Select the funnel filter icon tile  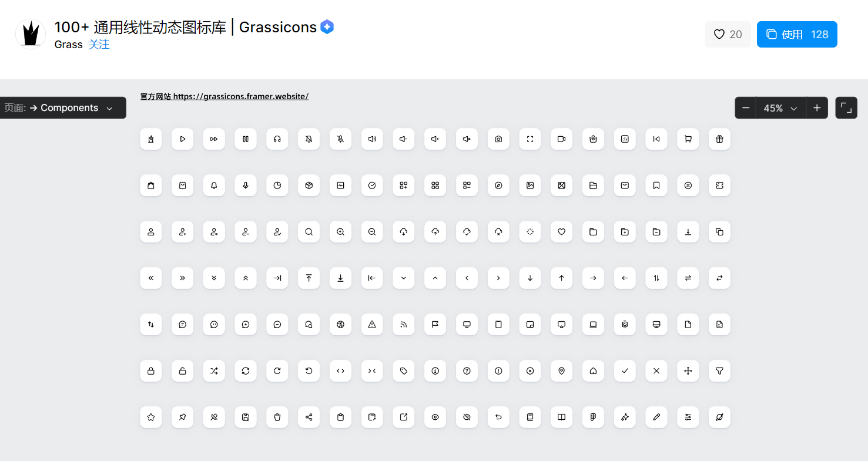coord(719,371)
